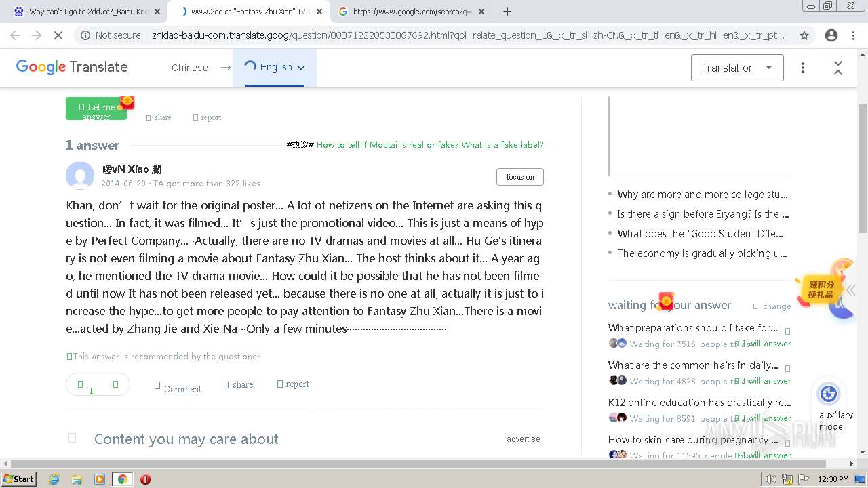Bookmark this page with star icon
Screen dimensions: 868x488
(x=804, y=35)
